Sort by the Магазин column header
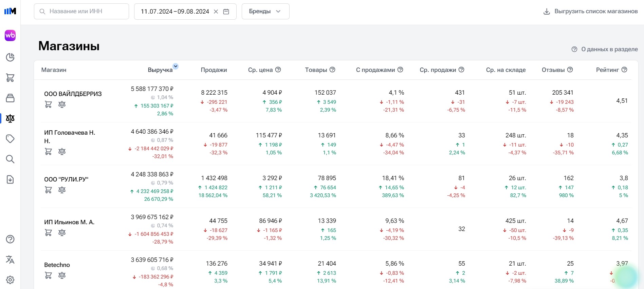 point(54,70)
